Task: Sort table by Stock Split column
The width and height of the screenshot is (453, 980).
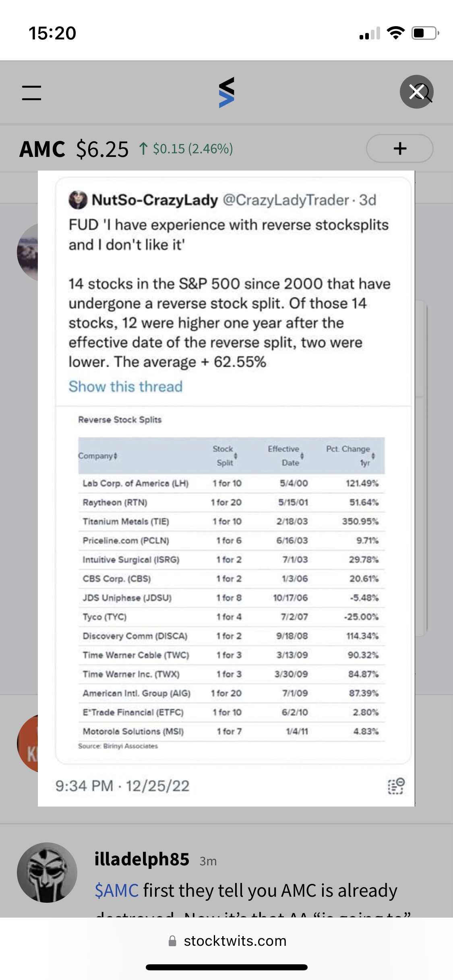Action: click(x=236, y=456)
